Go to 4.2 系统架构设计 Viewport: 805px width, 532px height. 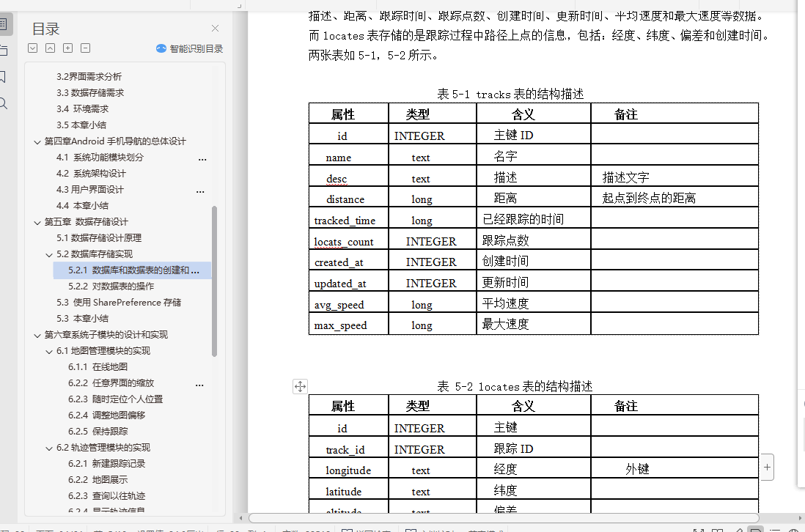point(91,174)
